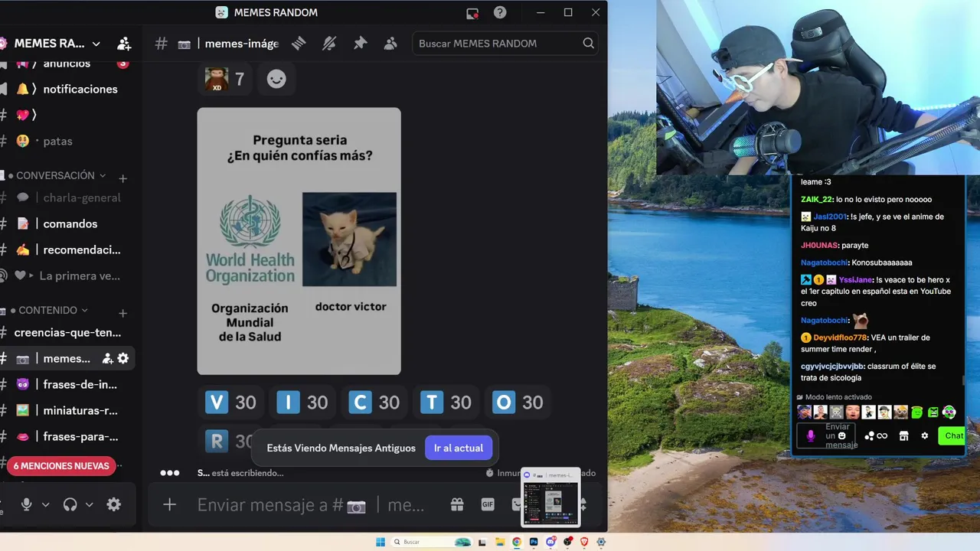Open the Discord help question mark icon

point(500,12)
